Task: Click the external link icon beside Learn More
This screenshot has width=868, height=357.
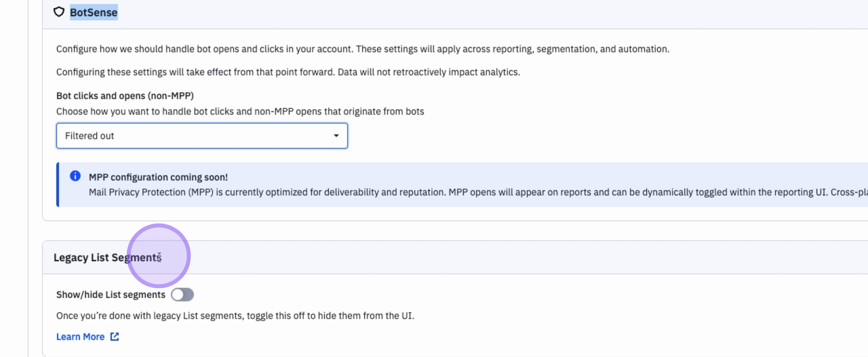Action: click(x=115, y=337)
